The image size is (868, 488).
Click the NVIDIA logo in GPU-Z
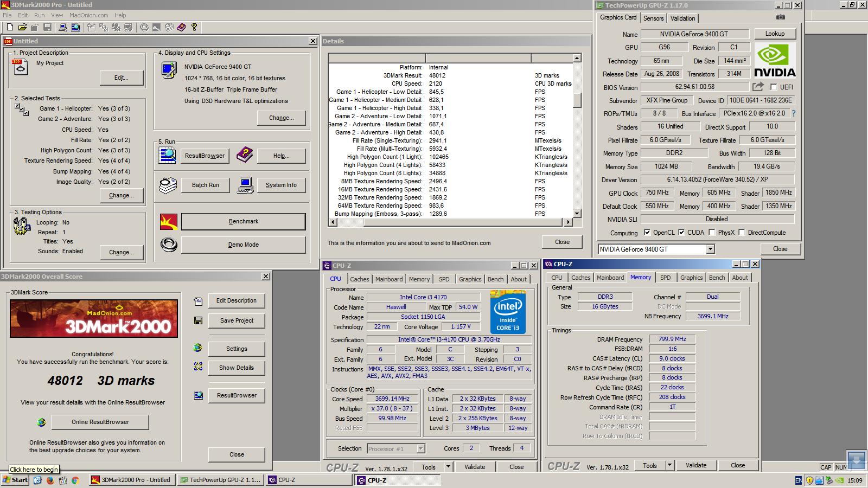pyautogui.click(x=775, y=61)
